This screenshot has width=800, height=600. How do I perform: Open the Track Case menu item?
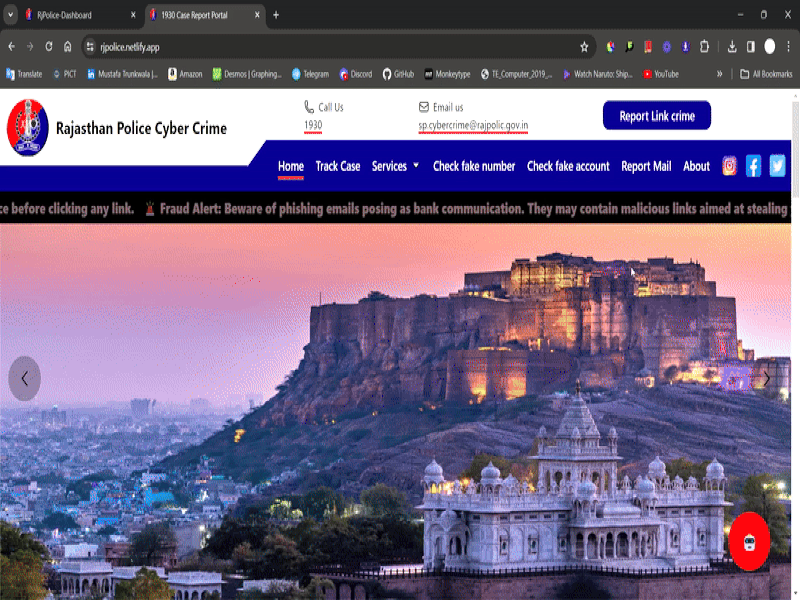(337, 166)
